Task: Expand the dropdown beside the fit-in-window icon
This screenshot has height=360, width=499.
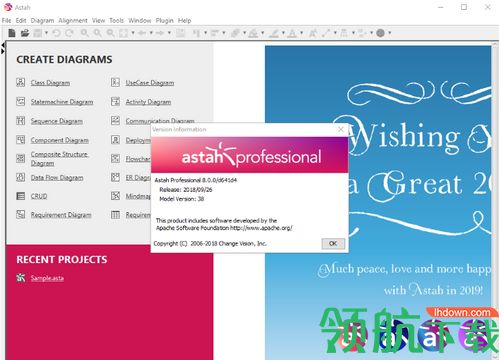Action: (x=133, y=33)
